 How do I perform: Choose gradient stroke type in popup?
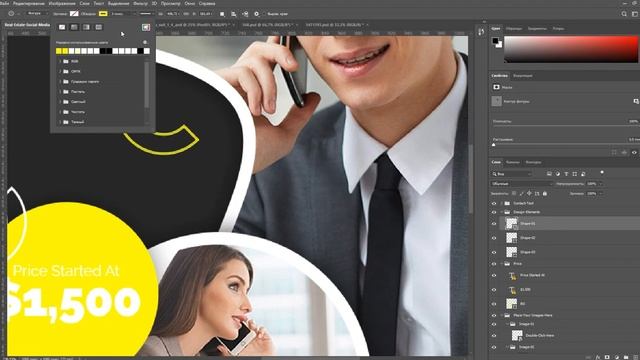click(87, 27)
